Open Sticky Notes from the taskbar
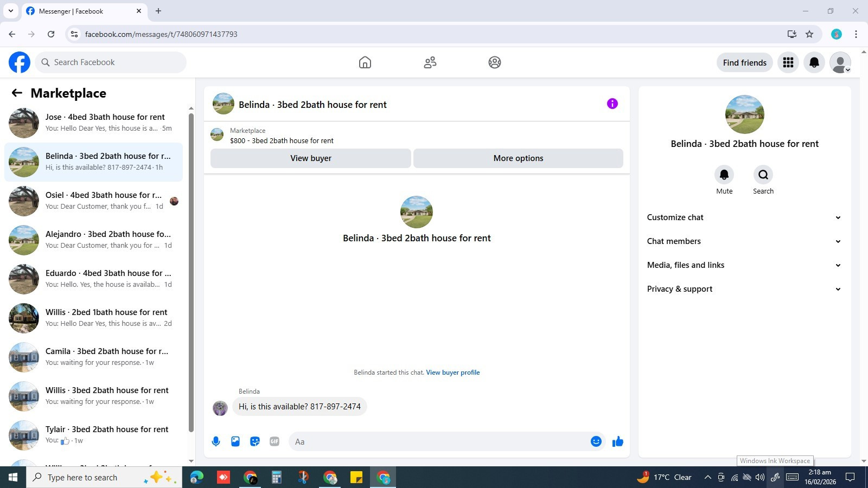Screen dimensions: 868x488 [x=356, y=477]
